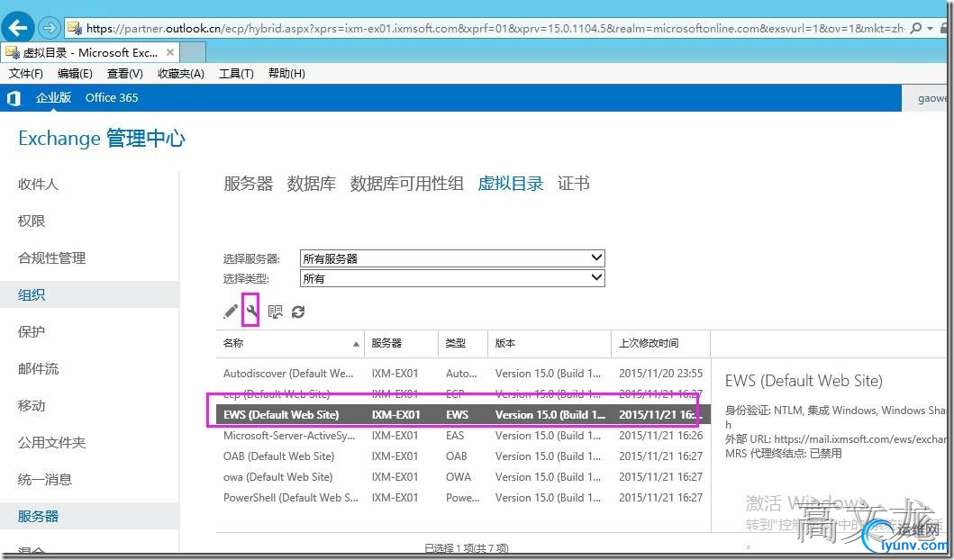Close the 虚拟目录 browser tab
This screenshot has height=560, width=954.
(169, 52)
